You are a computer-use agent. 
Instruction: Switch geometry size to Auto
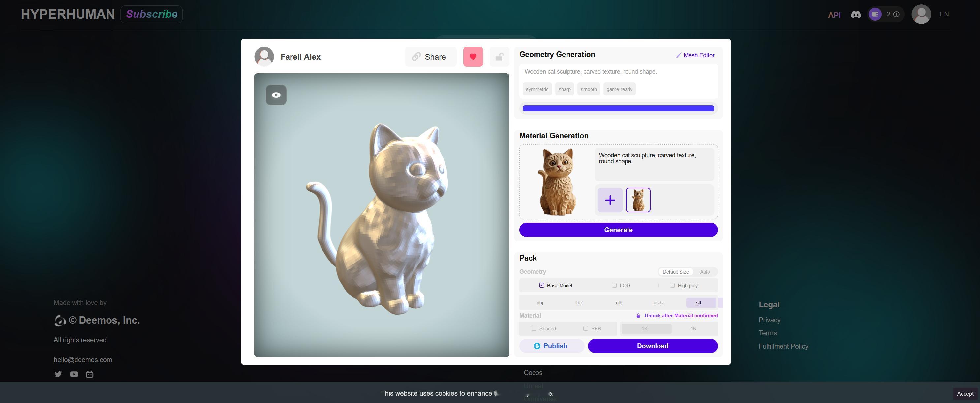(x=705, y=272)
